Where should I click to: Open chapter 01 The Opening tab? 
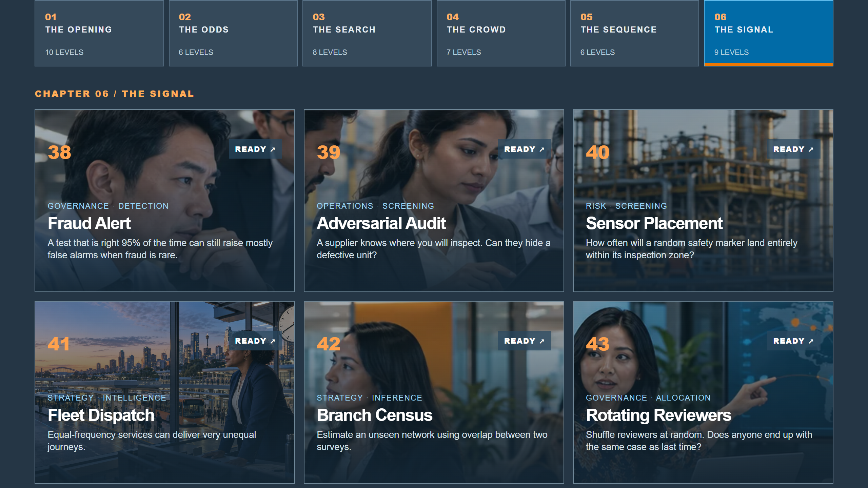pyautogui.click(x=99, y=33)
